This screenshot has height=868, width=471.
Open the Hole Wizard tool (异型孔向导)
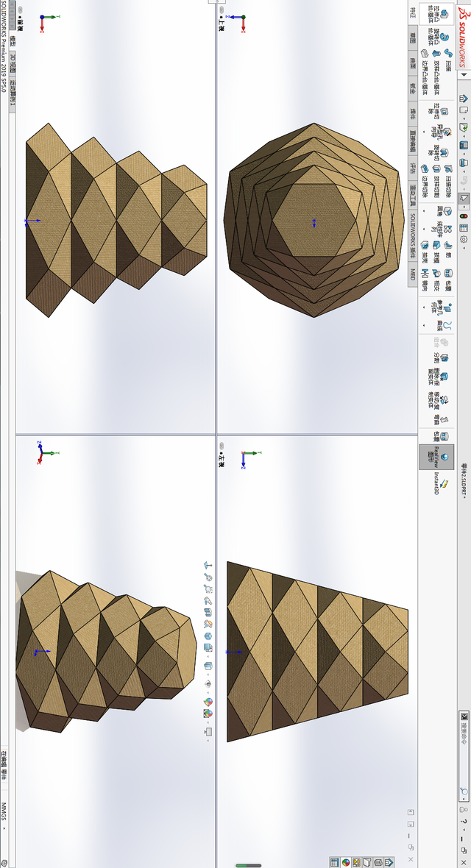point(441,131)
